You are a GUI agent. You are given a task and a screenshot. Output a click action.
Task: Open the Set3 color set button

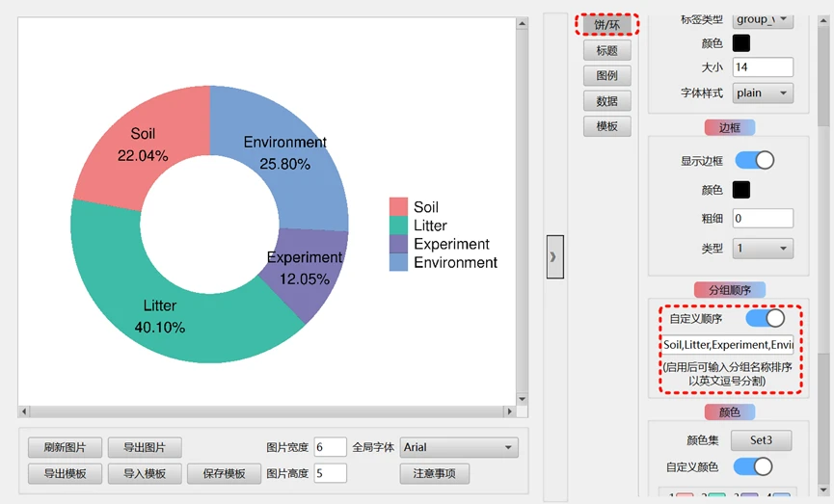(x=761, y=440)
